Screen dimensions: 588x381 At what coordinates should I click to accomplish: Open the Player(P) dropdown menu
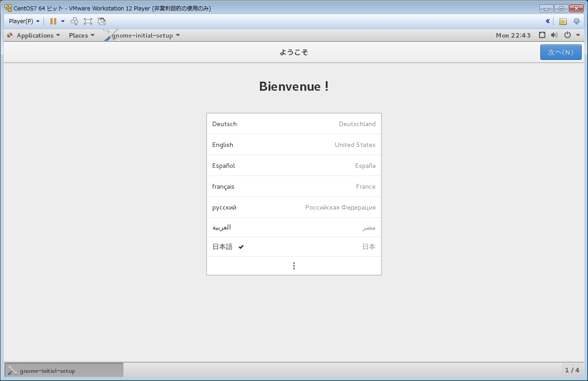(24, 21)
